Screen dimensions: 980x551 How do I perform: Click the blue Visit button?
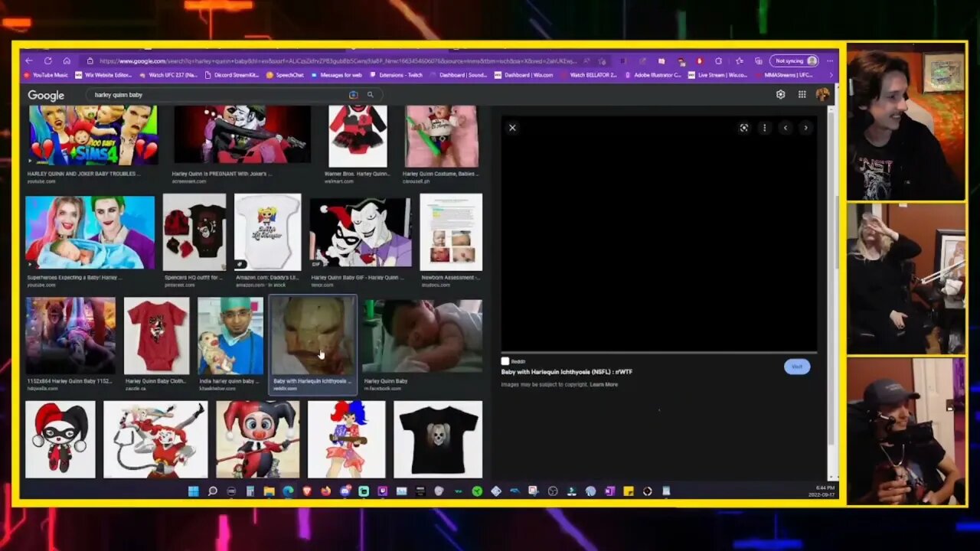pyautogui.click(x=797, y=367)
